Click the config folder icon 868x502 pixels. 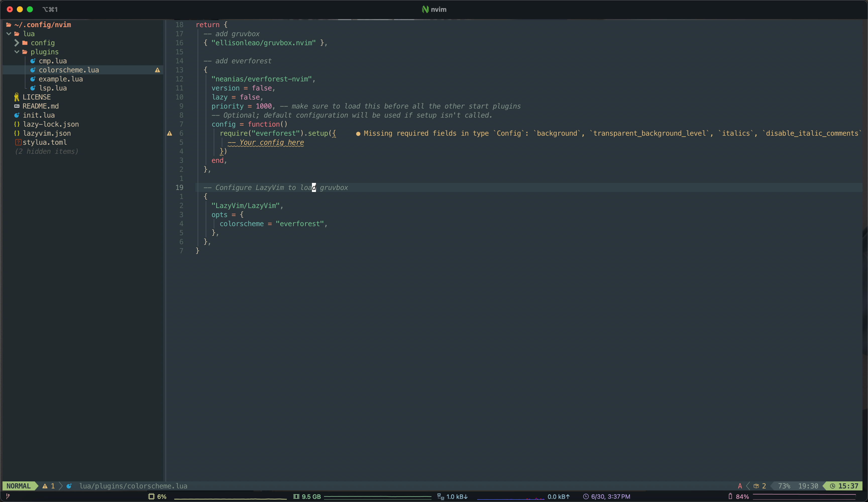[25, 43]
